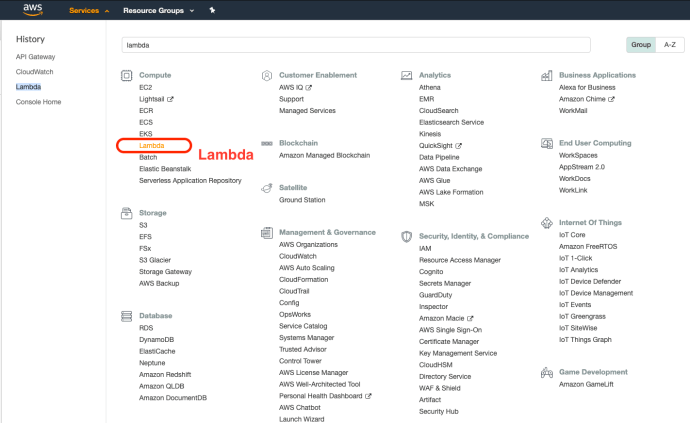Click the Analytics category icon
This screenshot has width=690, height=423.
(x=407, y=75)
